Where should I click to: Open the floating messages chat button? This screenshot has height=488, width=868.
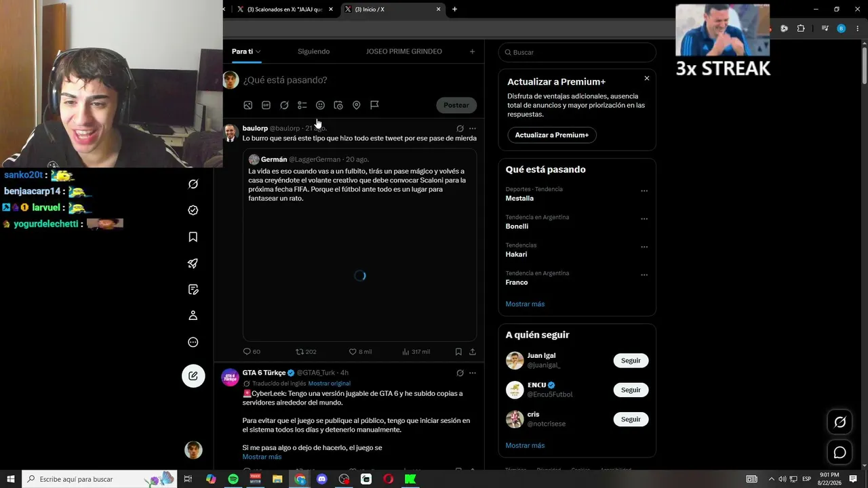(x=840, y=452)
